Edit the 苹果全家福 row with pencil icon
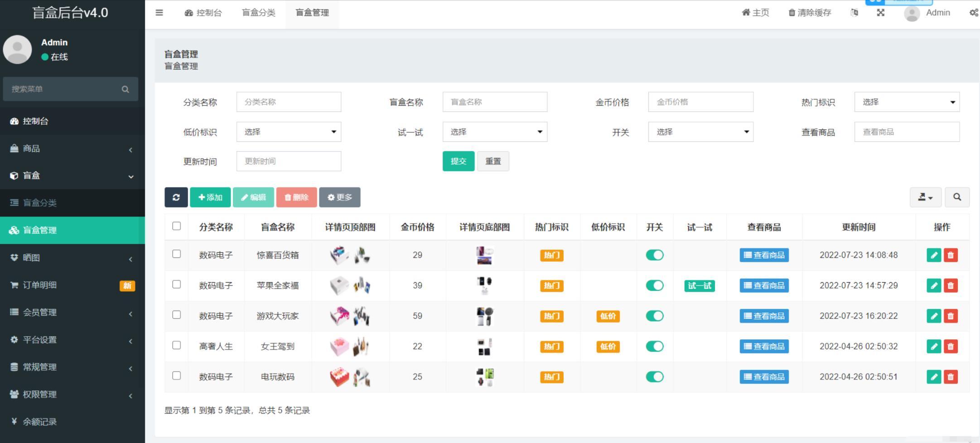Screen dimensions: 980x443 point(934,285)
